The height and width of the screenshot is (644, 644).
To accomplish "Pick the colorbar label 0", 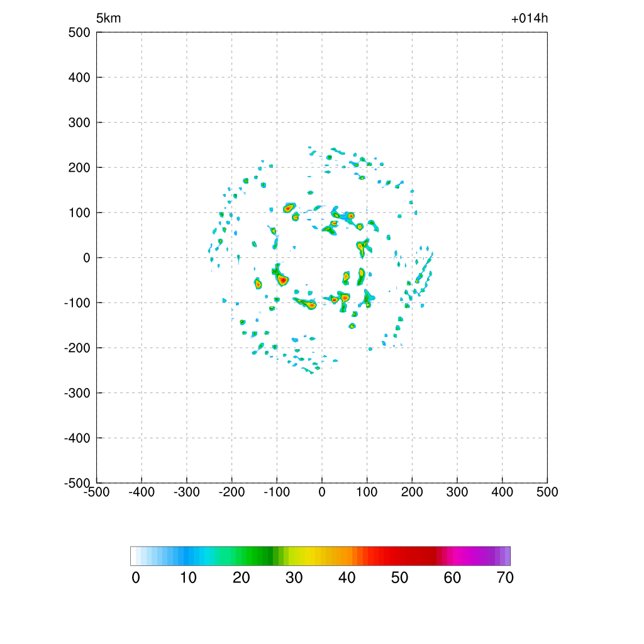I will [136, 578].
